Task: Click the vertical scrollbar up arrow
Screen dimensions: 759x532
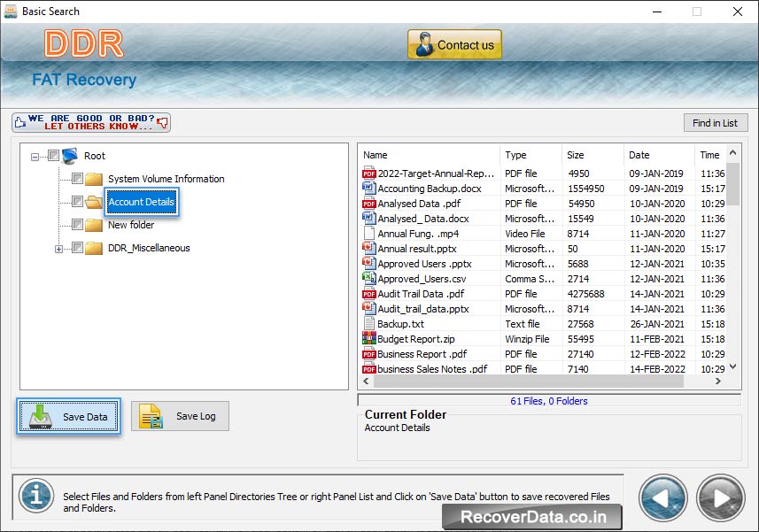Action: (x=732, y=153)
